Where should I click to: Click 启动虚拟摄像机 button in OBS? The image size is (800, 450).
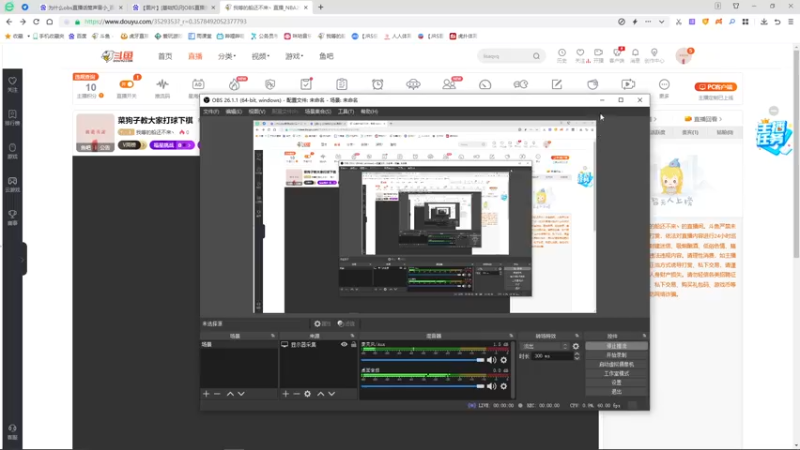(x=616, y=364)
